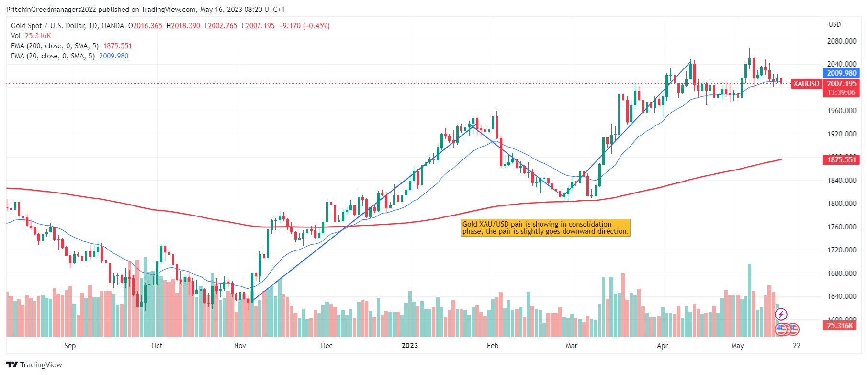Click the close value C2007.195
868x375 pixels.
[258, 26]
